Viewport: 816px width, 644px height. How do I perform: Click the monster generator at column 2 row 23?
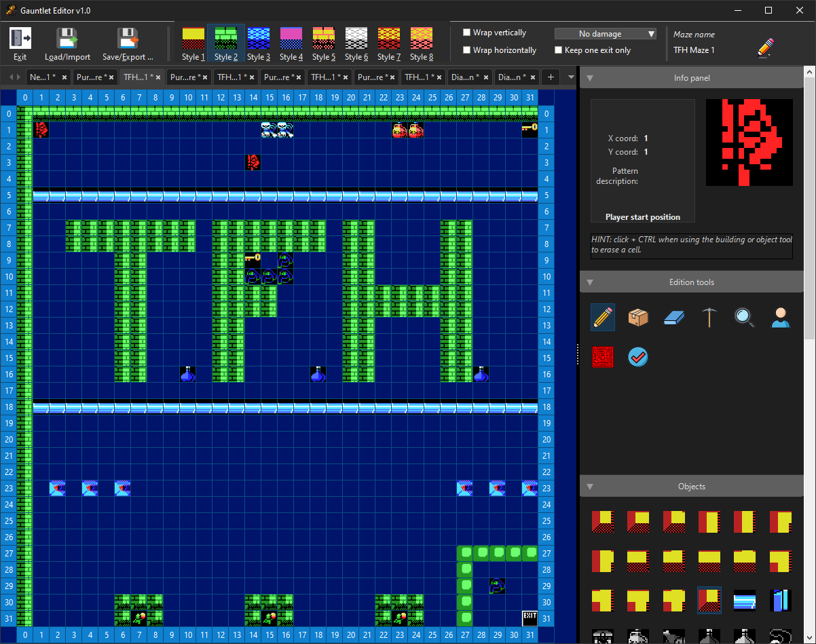click(x=58, y=488)
